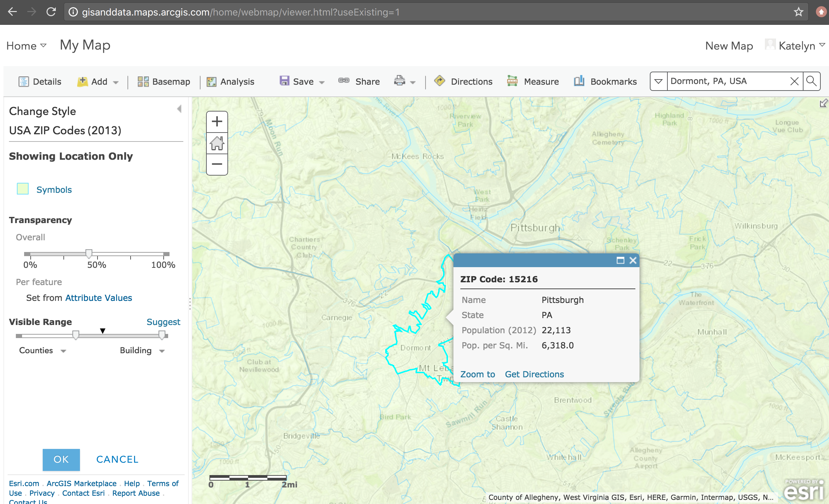
Task: Expand the search locator options dropdown
Action: click(658, 81)
